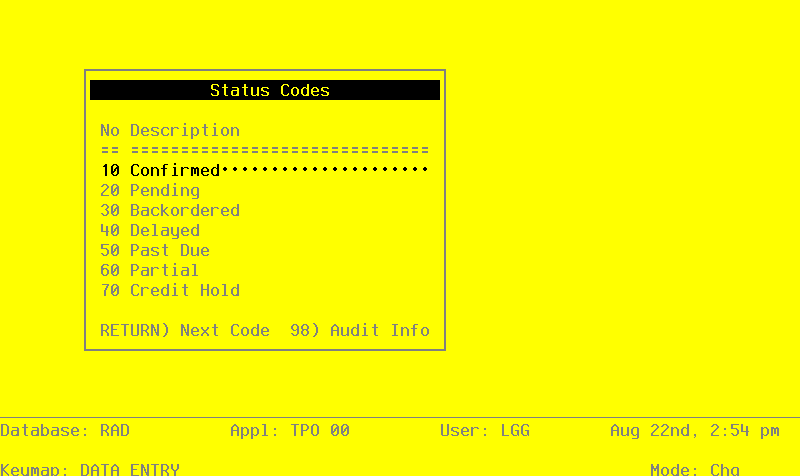Click the Mode: Chg indicator
800x476 pixels.
click(x=695, y=469)
